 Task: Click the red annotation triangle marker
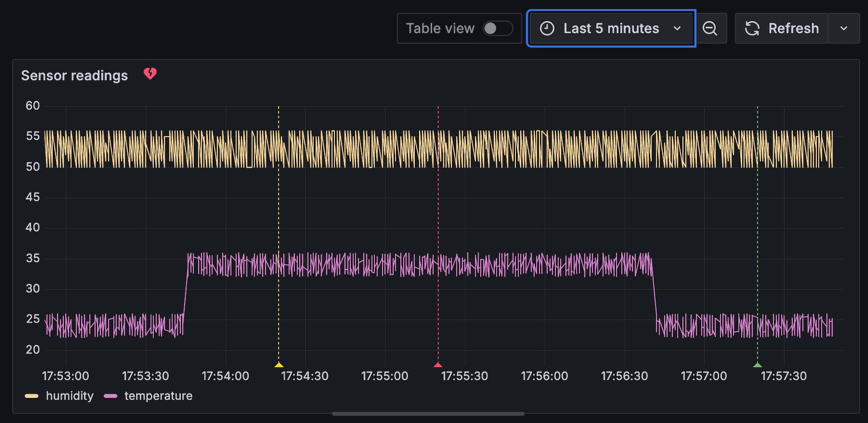(x=438, y=365)
